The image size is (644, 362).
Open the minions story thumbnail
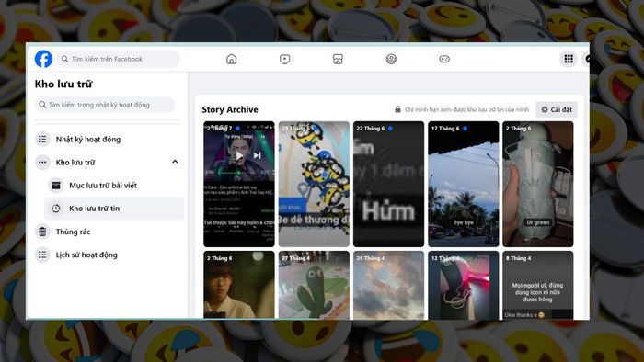314,184
